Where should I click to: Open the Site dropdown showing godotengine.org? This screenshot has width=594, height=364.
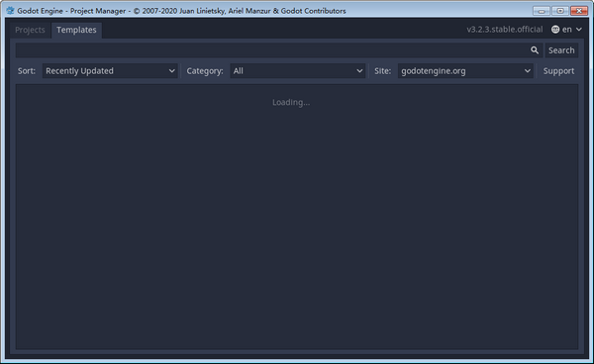pyautogui.click(x=465, y=71)
